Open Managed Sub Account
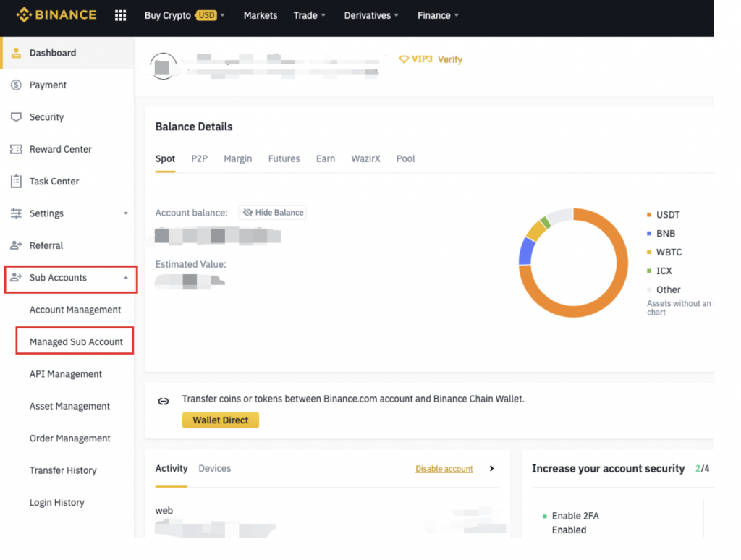 pos(76,341)
